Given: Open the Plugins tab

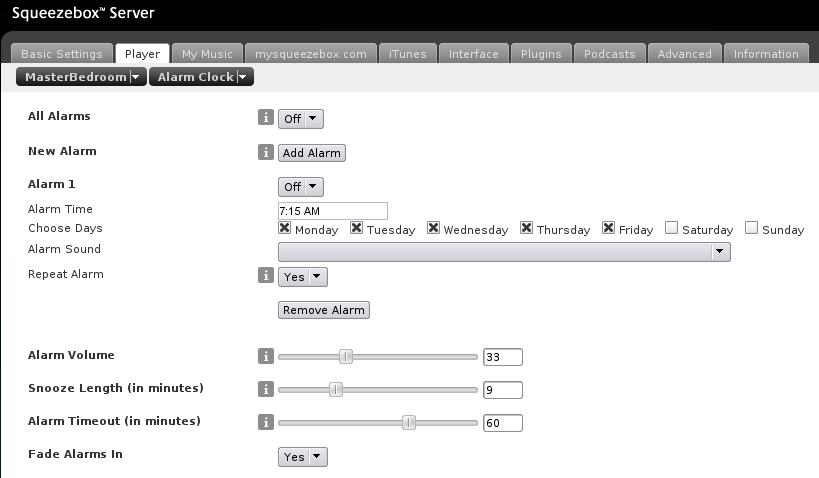Looking at the screenshot, I should tap(541, 54).
